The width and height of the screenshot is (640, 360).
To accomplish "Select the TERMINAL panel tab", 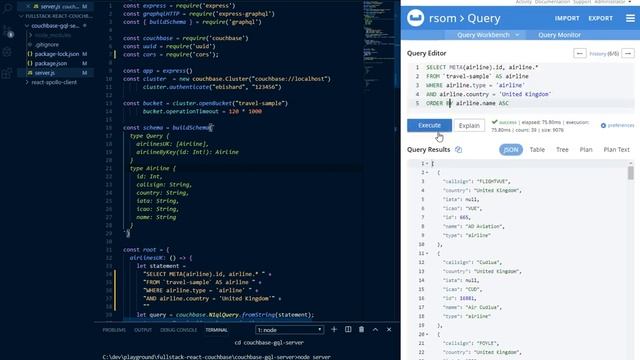I will 216,330.
